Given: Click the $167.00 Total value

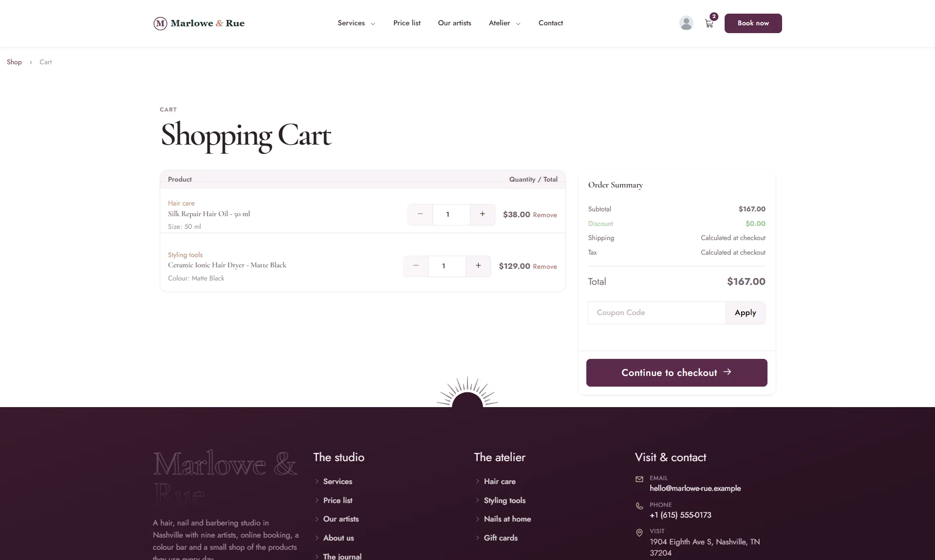Looking at the screenshot, I should point(746,281).
